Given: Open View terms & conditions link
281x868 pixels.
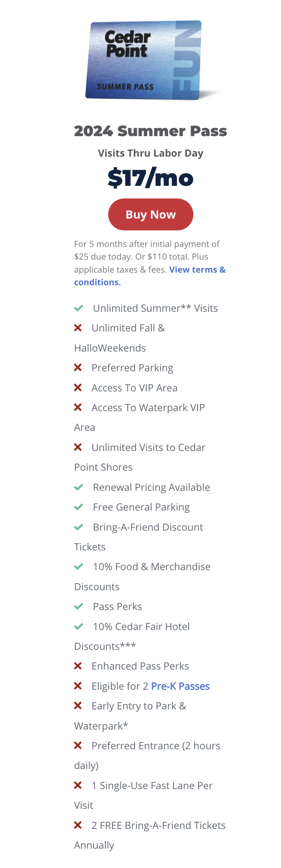Looking at the screenshot, I should point(150,276).
